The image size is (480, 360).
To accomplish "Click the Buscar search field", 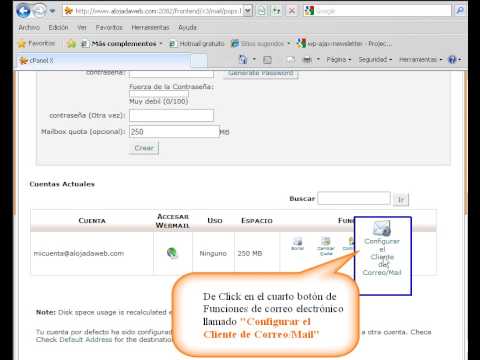I will click(354, 198).
